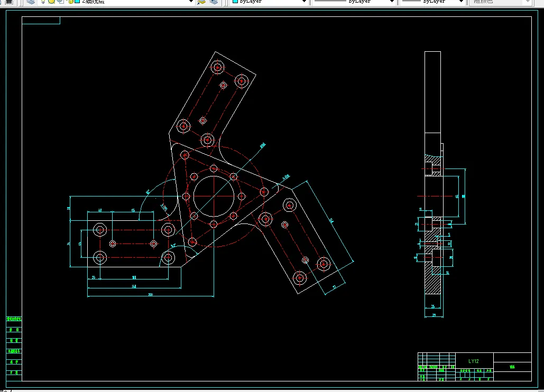Open the ByLayer lineweight dropdown arrow
This screenshot has width=544, height=392.
[x=461, y=2]
